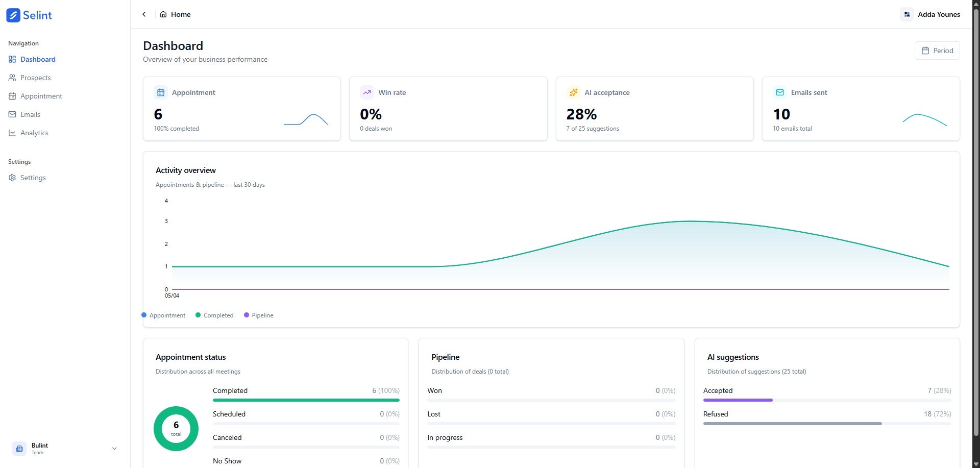Click the Scheduled row label
Viewport: 980px width, 468px height.
click(229, 414)
